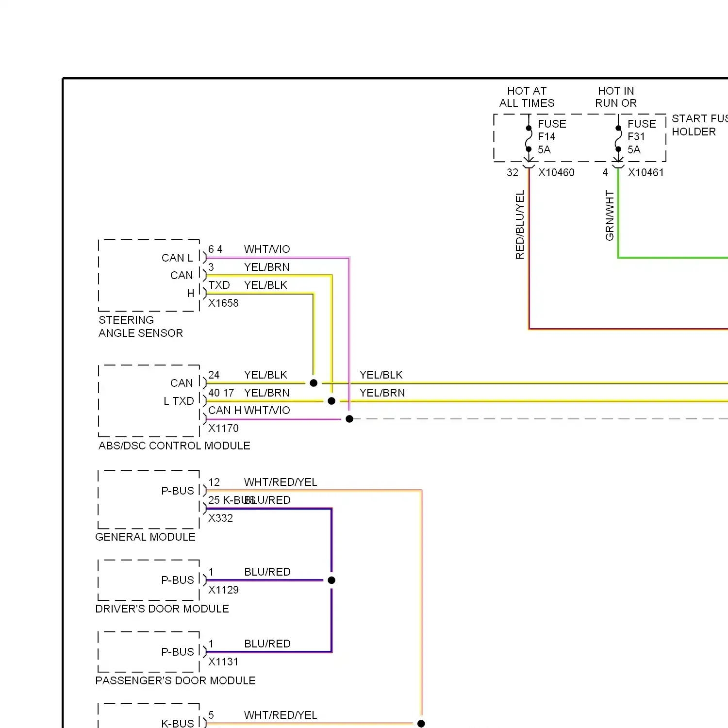Screen dimensions: 728x728
Task: Select YEL/BRN label on steering sensor pin 3
Action: (x=267, y=267)
